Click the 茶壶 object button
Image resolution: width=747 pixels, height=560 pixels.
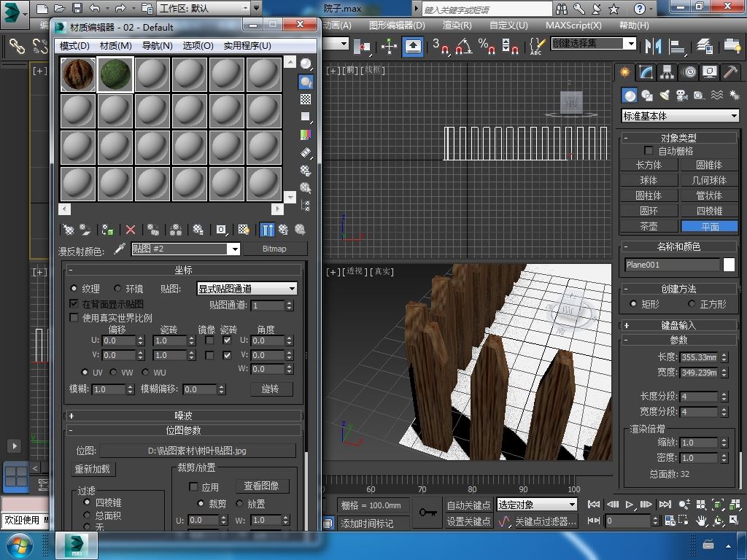pyautogui.click(x=649, y=226)
